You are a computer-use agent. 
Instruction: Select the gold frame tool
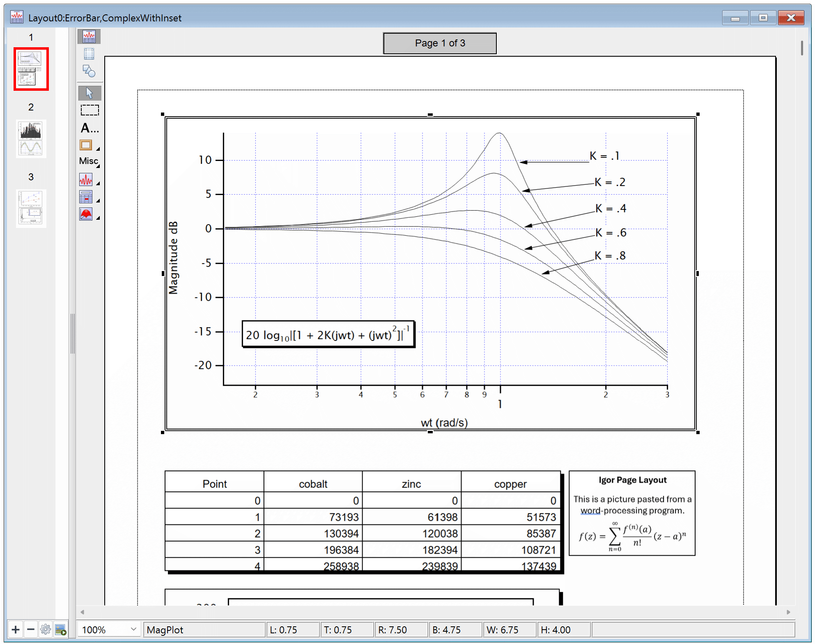coord(86,145)
